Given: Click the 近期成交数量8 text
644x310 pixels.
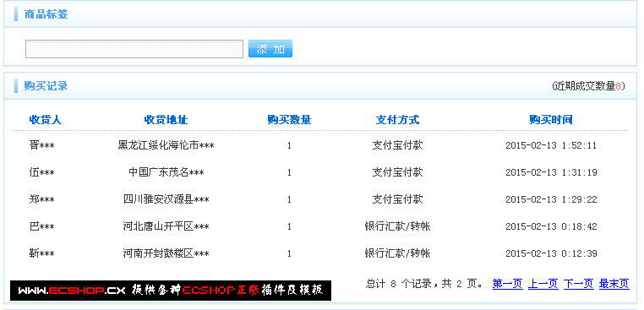Looking at the screenshot, I should tap(588, 86).
